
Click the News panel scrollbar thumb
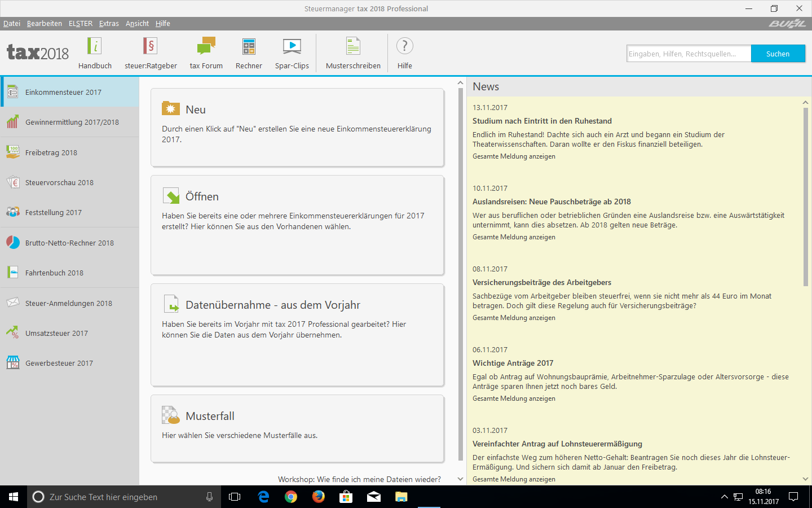805,196
